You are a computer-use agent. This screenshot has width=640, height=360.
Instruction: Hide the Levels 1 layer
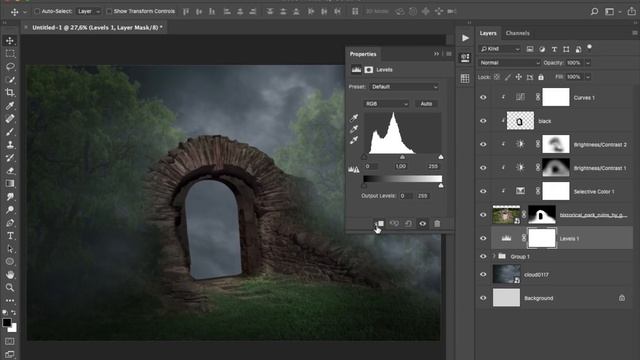pos(483,238)
